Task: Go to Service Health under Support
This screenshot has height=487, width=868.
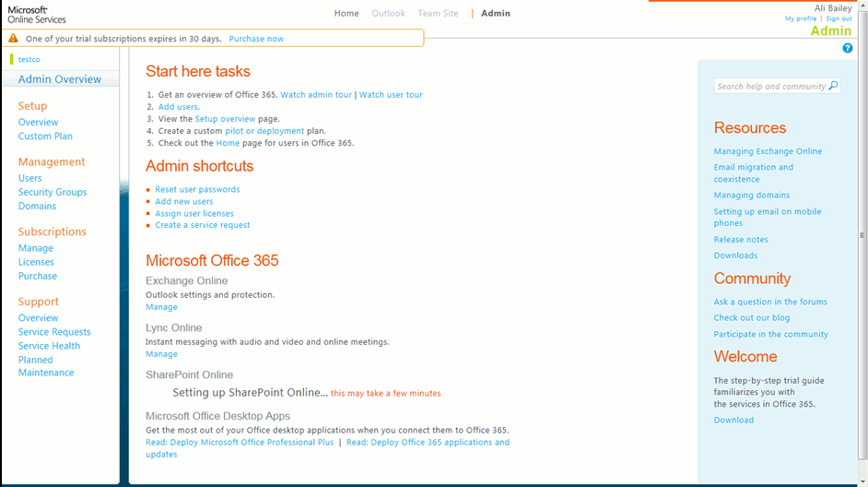Action: coord(49,346)
